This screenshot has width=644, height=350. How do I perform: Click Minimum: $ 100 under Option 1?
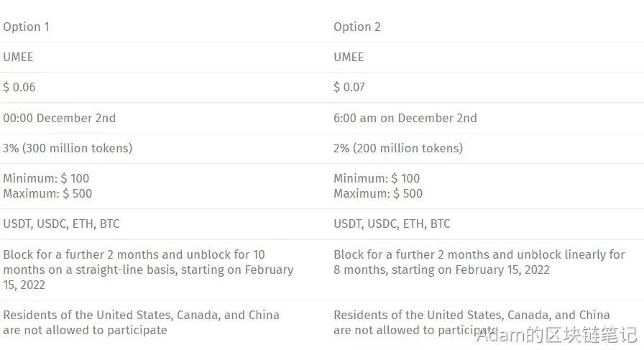[x=46, y=178]
